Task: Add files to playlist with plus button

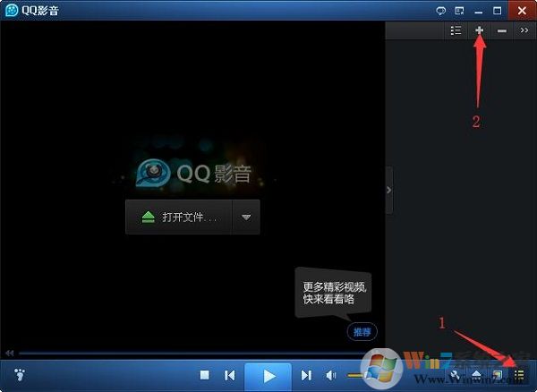Action: [479, 30]
